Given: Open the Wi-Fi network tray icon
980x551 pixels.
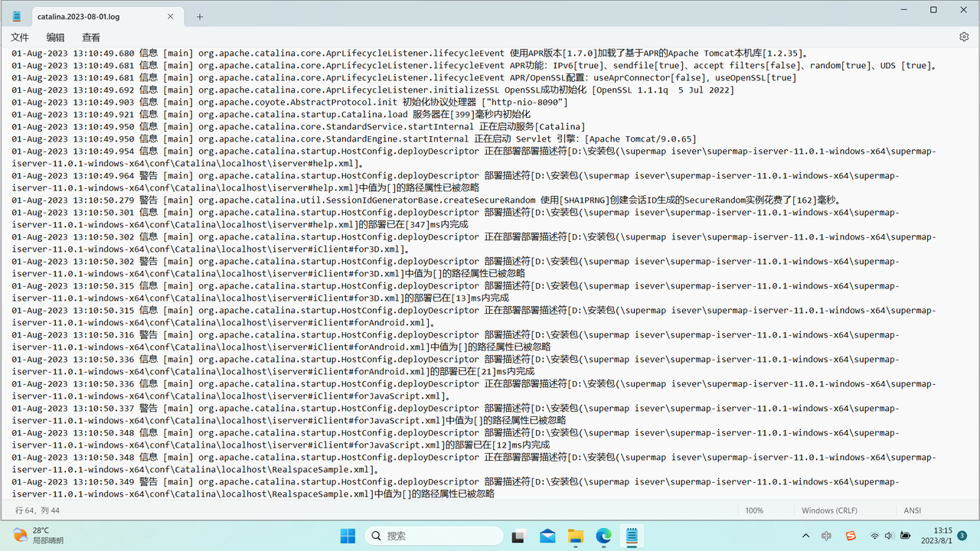Looking at the screenshot, I should pyautogui.click(x=874, y=536).
